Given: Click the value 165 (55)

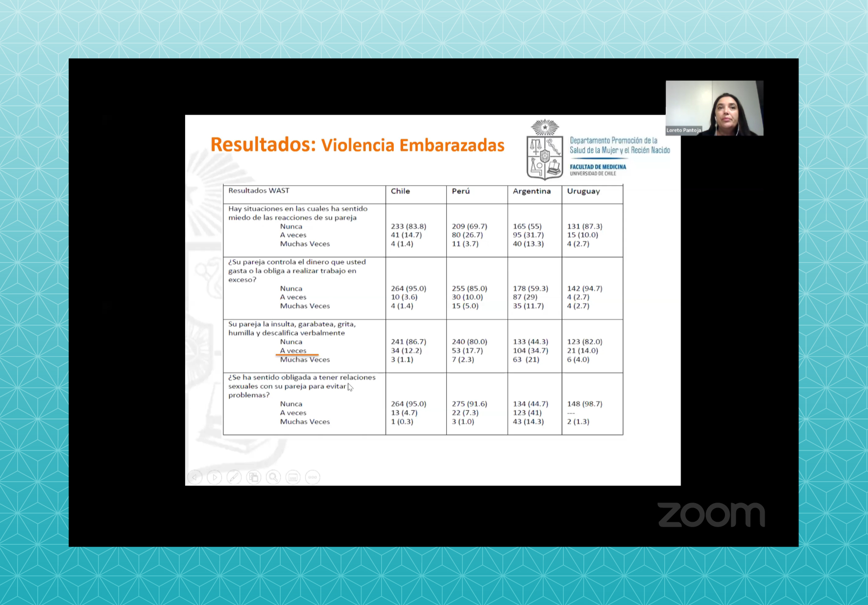Looking at the screenshot, I should [527, 226].
